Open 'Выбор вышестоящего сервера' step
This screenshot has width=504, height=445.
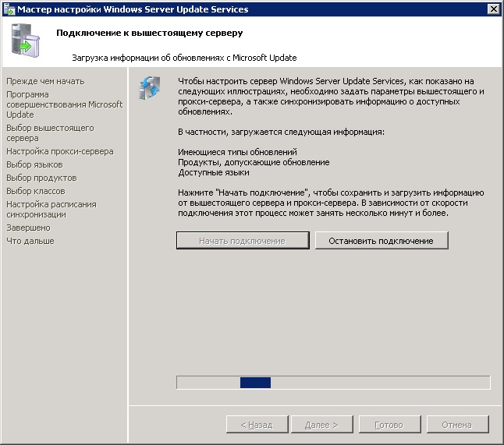coord(50,133)
